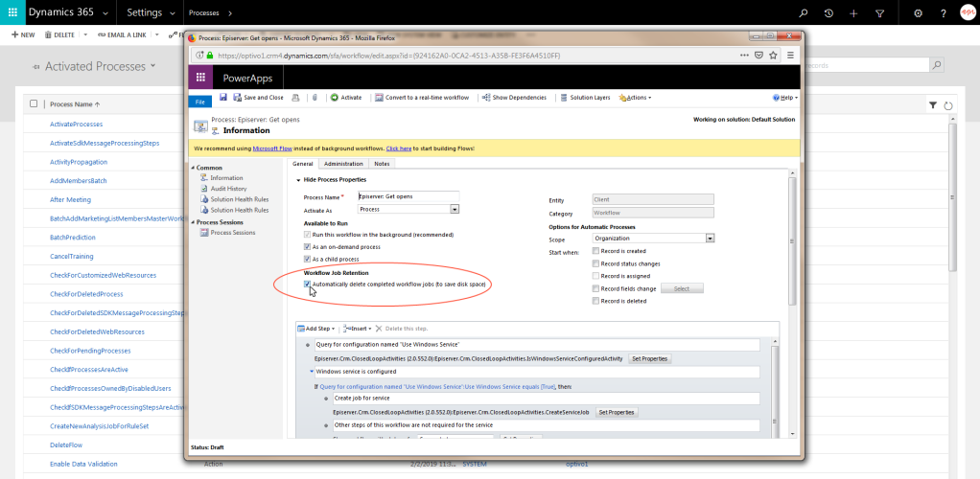Image resolution: width=980 pixels, height=479 pixels.
Task: Open the Notes tab
Action: pos(382,164)
